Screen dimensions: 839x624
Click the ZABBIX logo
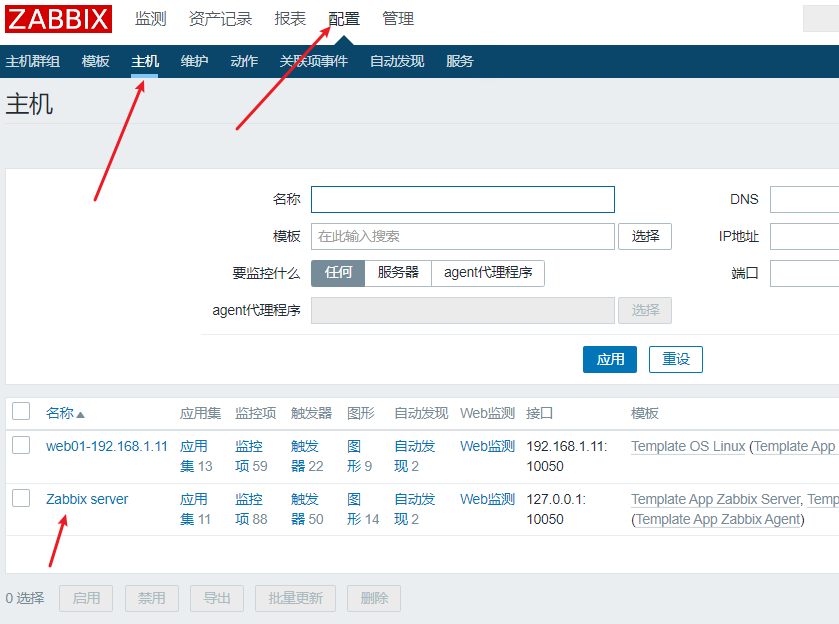[x=58, y=19]
